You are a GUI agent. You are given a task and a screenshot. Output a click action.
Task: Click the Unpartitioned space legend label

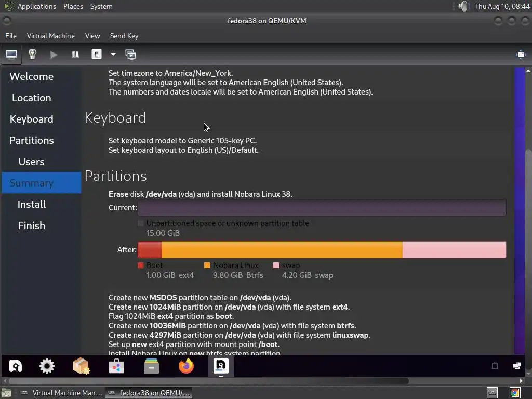coord(228,223)
